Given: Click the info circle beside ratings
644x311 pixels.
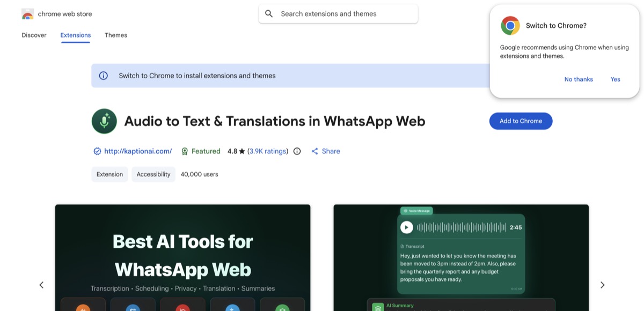Looking at the screenshot, I should coord(297,151).
